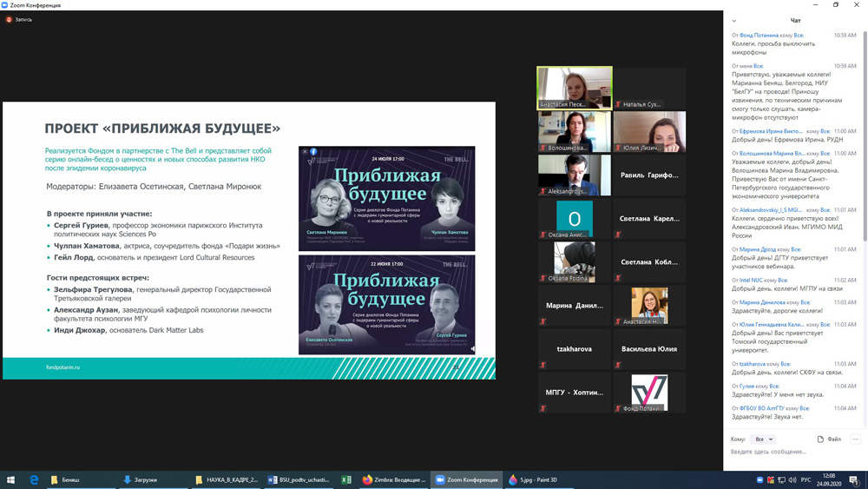Select Анастасия Песк... highlighted video thumbnail
The image size is (868, 489).
[574, 88]
